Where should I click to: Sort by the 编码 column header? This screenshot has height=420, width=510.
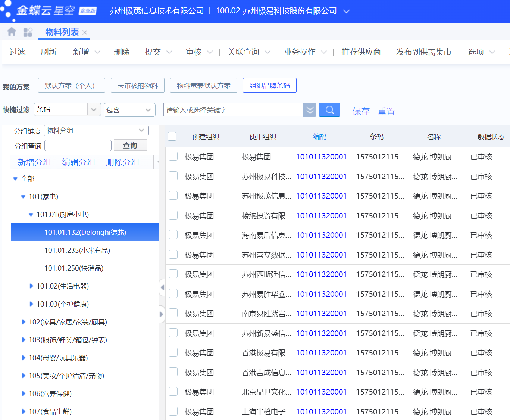click(x=320, y=137)
